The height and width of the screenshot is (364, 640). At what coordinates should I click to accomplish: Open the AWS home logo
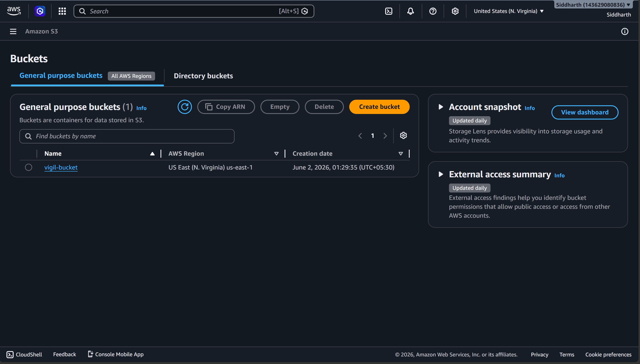pyautogui.click(x=14, y=11)
